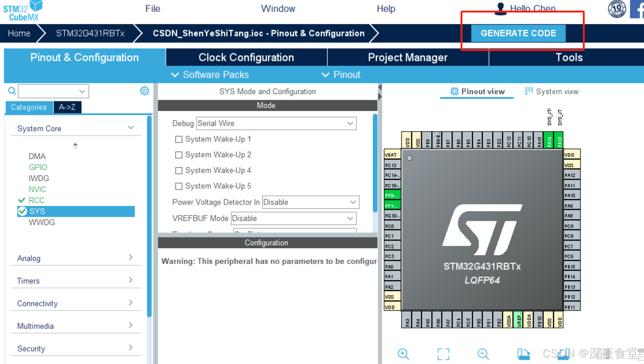Switch to Project Manager tab
Viewport: 644px width, 364px height.
coord(408,57)
